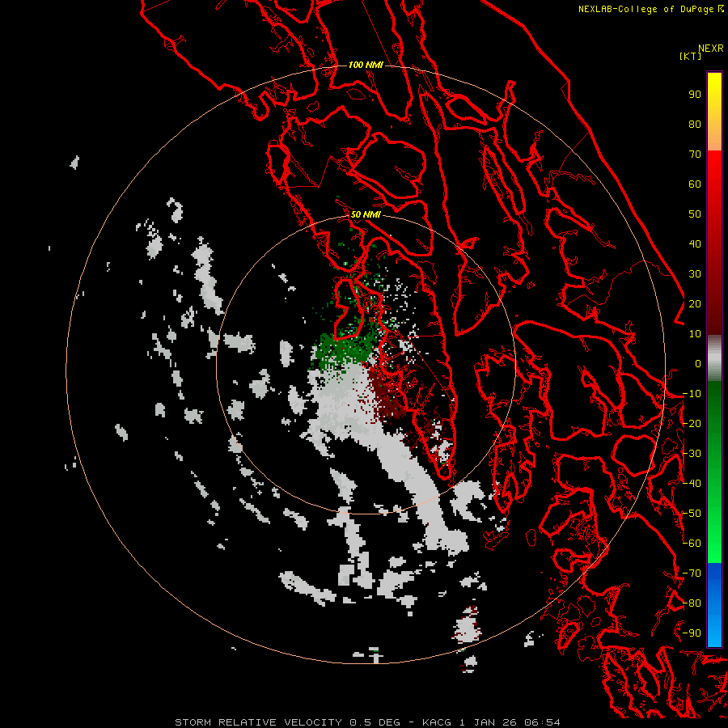Click the -10 value on velocity scale
Screen dimensions: 728x728
(692, 394)
